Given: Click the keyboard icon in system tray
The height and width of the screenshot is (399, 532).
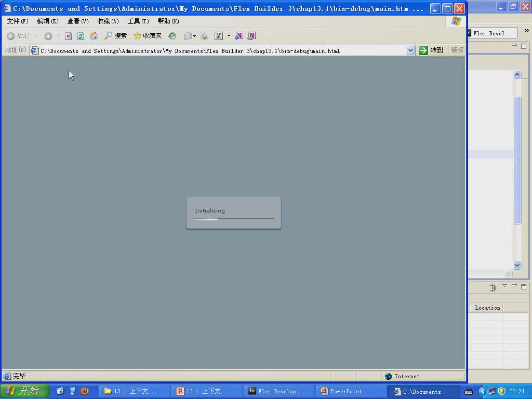Looking at the screenshot, I should (x=469, y=392).
